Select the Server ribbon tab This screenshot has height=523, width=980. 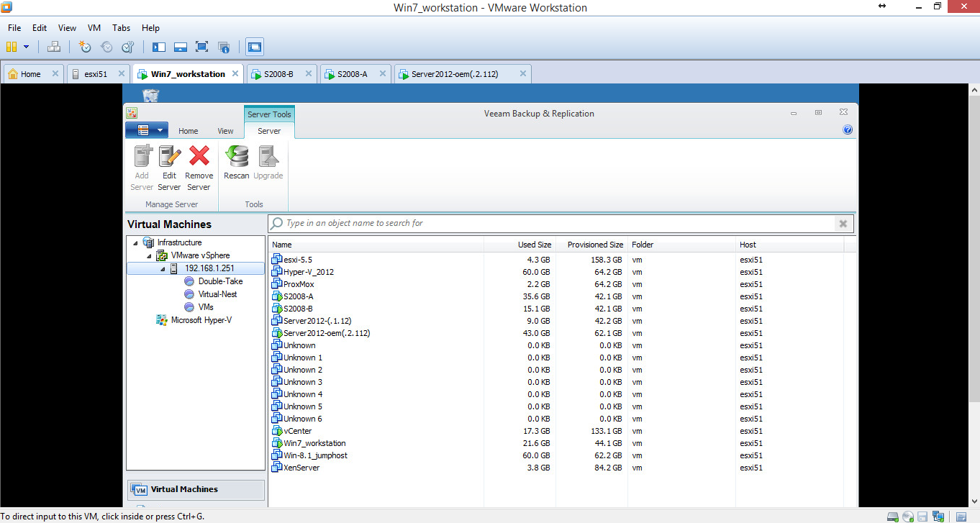pyautogui.click(x=269, y=131)
